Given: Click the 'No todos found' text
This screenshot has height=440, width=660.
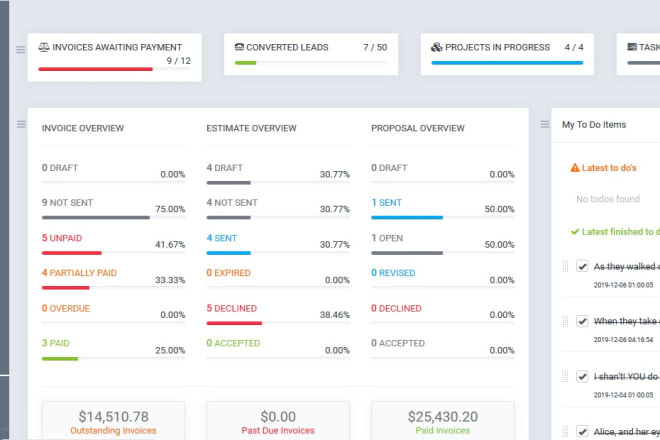Looking at the screenshot, I should pyautogui.click(x=608, y=199).
